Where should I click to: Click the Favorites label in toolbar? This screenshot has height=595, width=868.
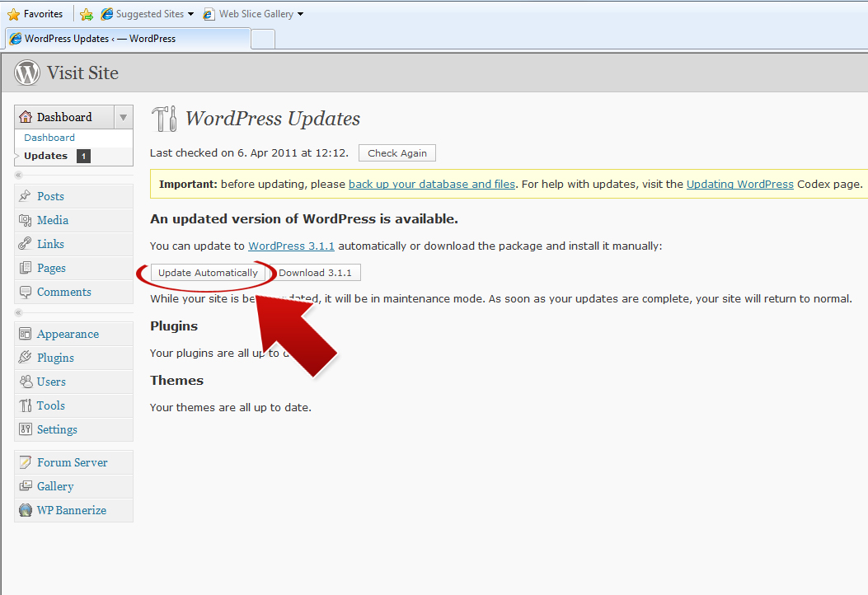(x=43, y=14)
